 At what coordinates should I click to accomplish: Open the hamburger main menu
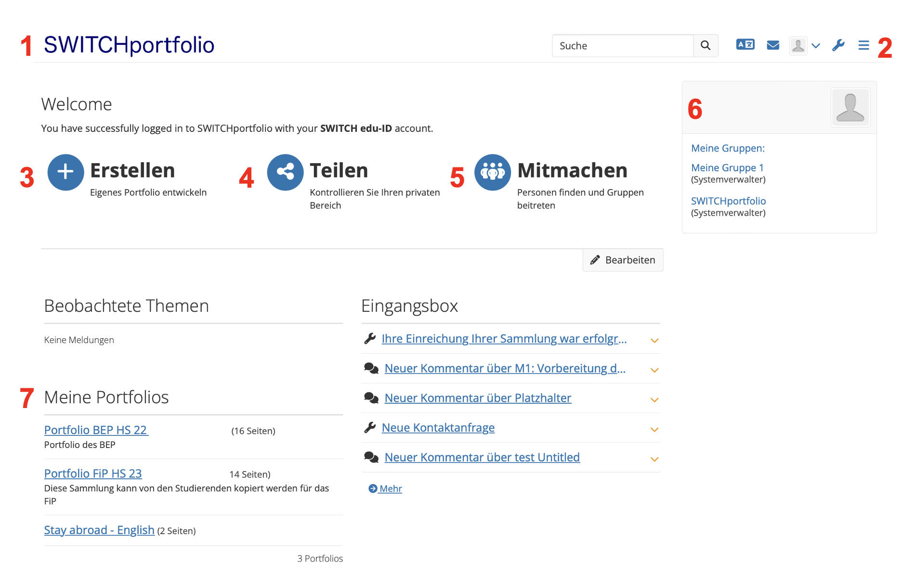point(863,45)
